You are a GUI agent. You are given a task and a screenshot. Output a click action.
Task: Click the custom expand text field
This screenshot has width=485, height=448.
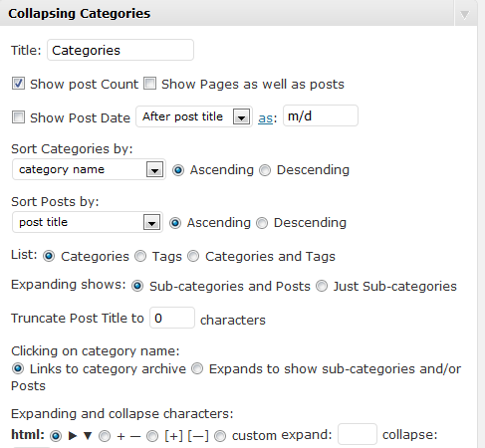pos(358,434)
